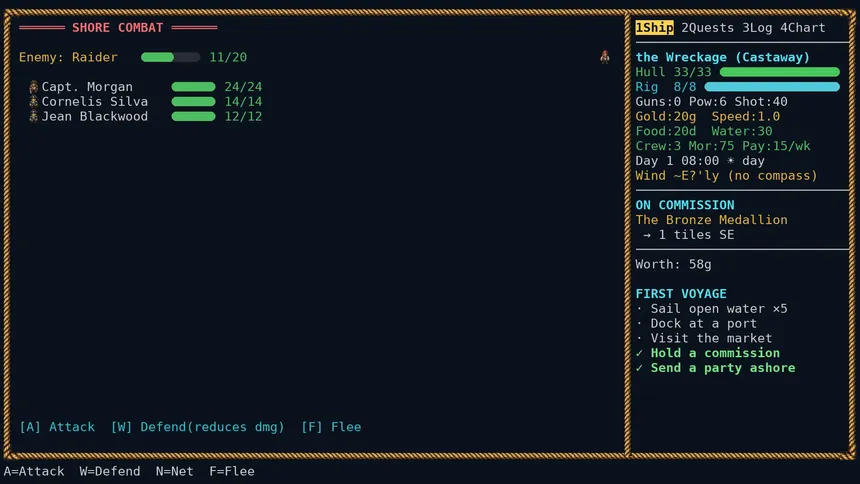
Task: Click the Raider enemy health bar
Action: point(171,57)
